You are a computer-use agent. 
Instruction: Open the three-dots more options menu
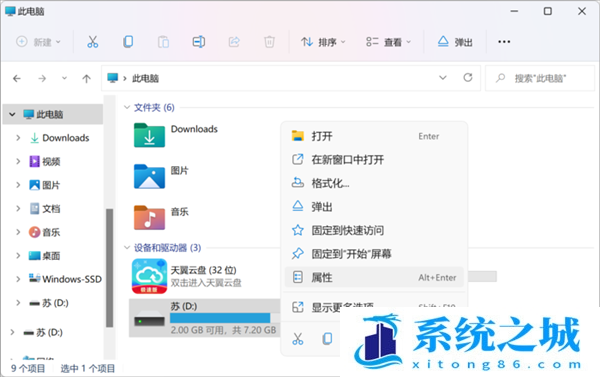pyautogui.click(x=504, y=42)
